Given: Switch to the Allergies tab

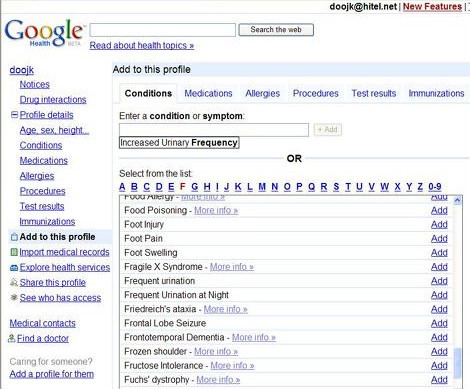Looking at the screenshot, I should pyautogui.click(x=263, y=93).
